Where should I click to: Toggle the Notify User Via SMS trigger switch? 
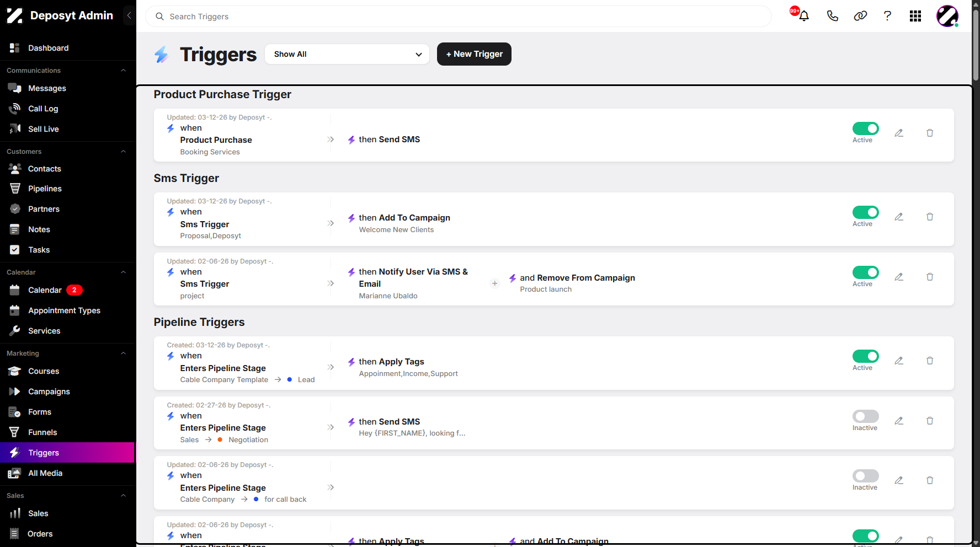(865, 272)
